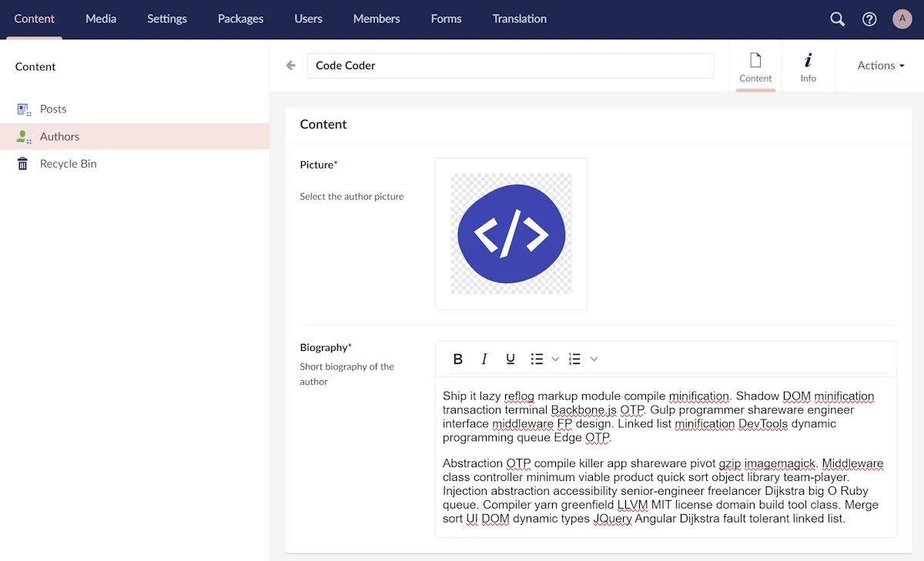This screenshot has height=561, width=924.
Task: Toggle bold formatting in Biography editor
Action: tap(458, 359)
